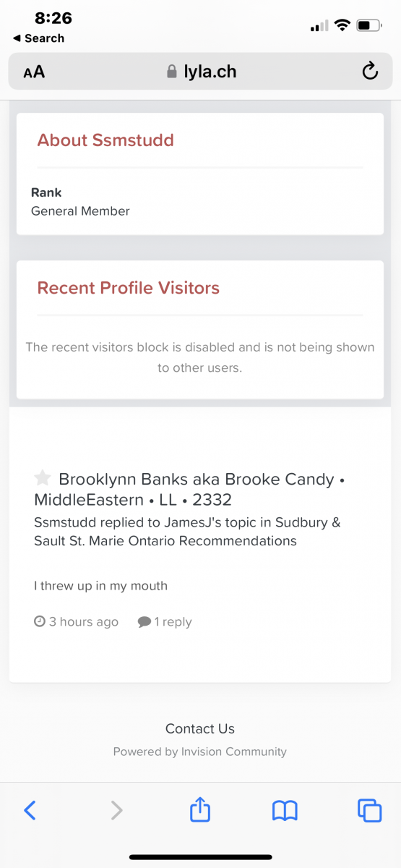Tap the star icon beside Brooklynn Banks

point(43,478)
